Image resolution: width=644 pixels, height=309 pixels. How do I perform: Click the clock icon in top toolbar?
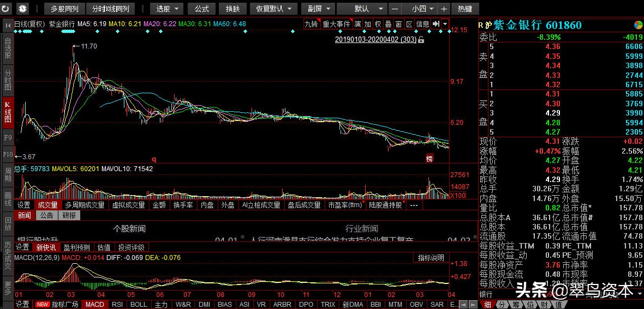(x=22, y=8)
